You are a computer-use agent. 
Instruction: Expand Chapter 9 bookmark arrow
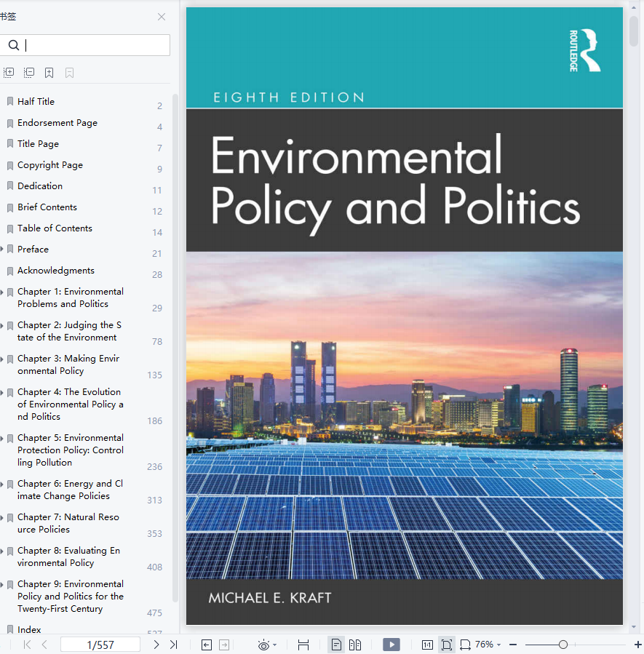(2, 585)
